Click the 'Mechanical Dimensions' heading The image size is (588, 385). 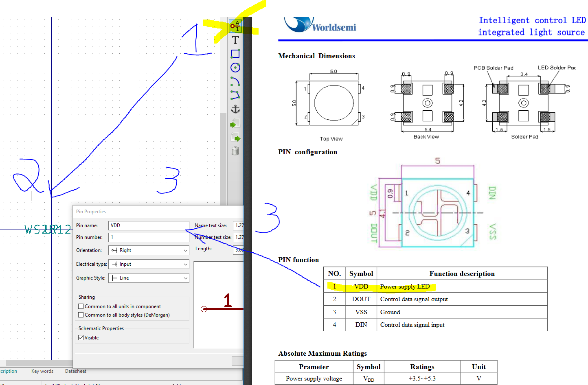(316, 56)
